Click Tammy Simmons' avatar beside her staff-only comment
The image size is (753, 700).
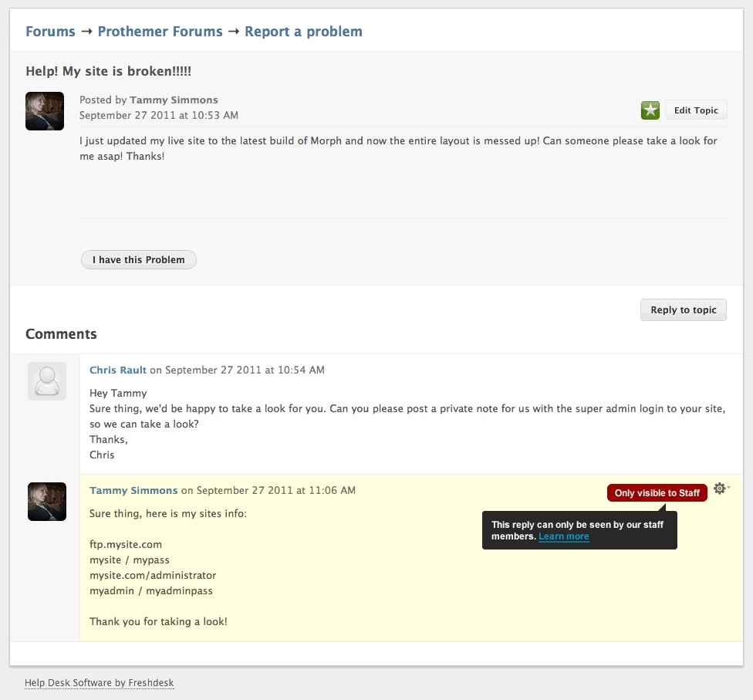47,502
